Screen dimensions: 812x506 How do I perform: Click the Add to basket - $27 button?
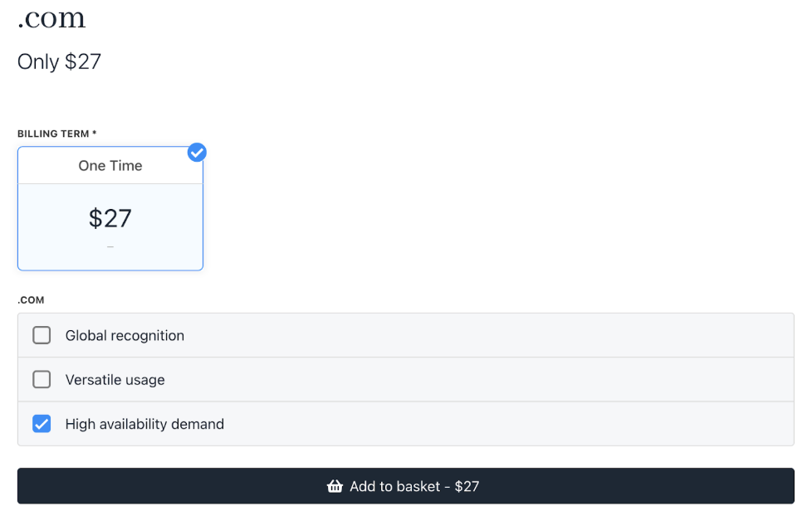coord(405,486)
